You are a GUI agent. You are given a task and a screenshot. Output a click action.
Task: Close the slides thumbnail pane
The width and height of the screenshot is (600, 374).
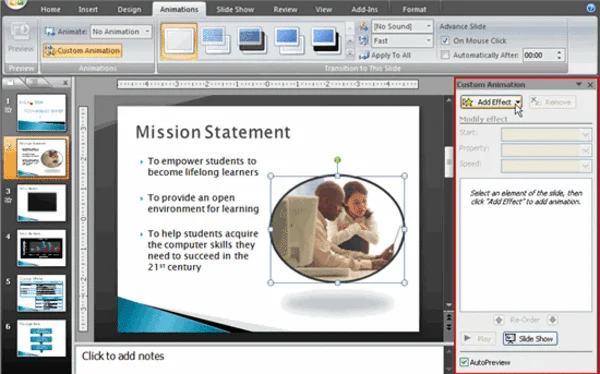[65, 82]
